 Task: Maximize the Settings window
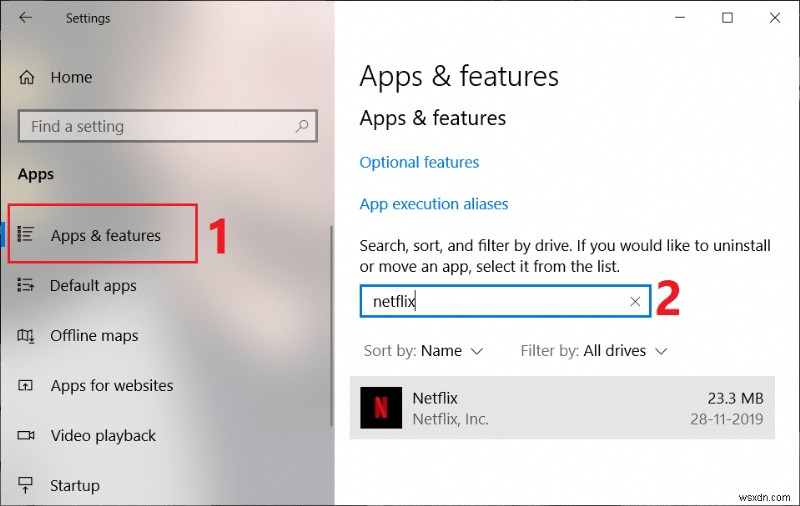coord(727,18)
